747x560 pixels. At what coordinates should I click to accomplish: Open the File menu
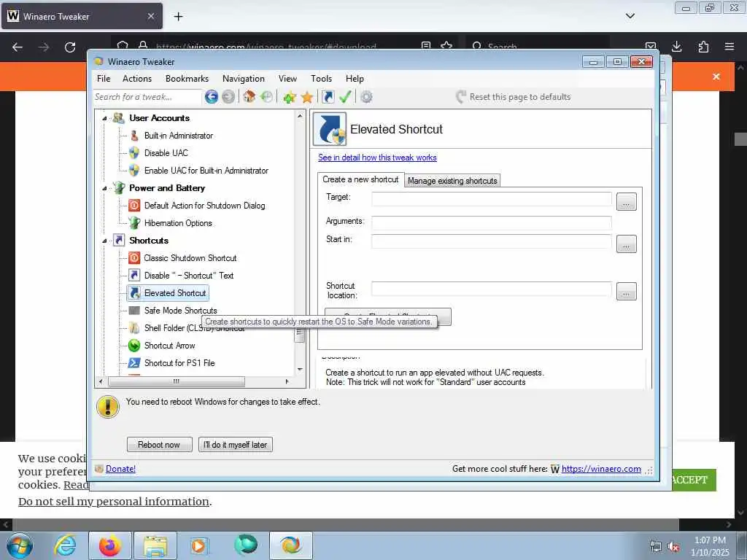[104, 79]
